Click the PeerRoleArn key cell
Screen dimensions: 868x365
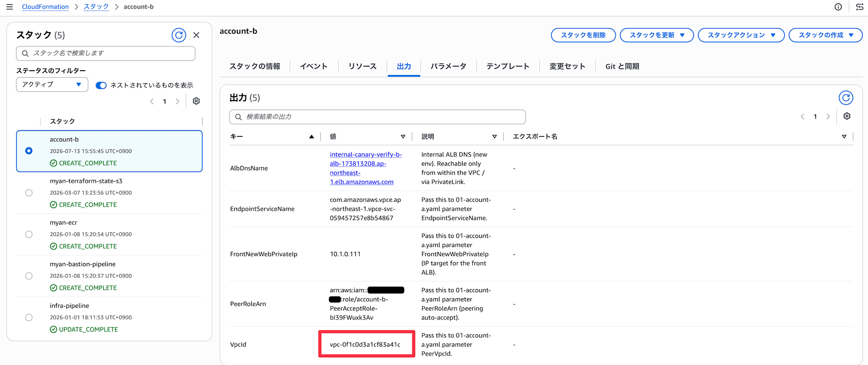(x=248, y=304)
